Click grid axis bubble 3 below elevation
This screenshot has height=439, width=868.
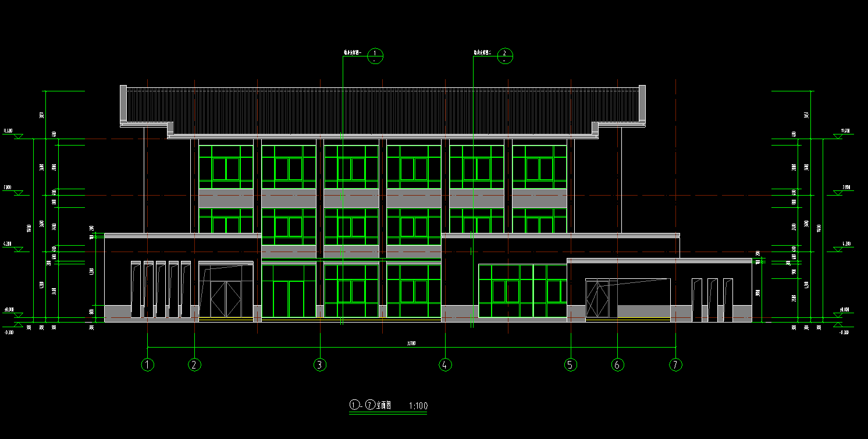click(x=320, y=365)
